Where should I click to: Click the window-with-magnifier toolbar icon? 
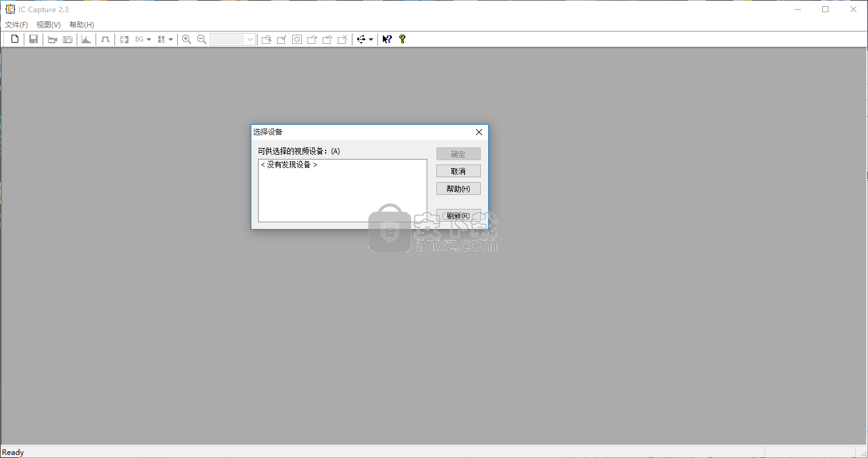(x=266, y=39)
